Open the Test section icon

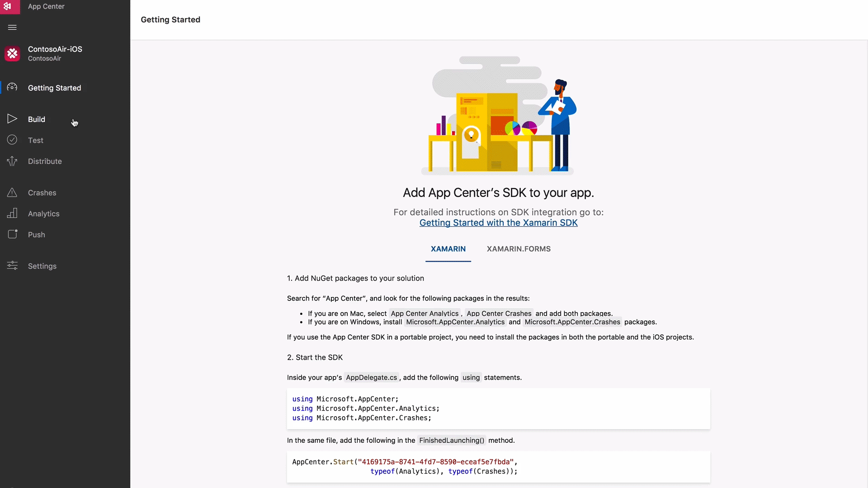12,140
